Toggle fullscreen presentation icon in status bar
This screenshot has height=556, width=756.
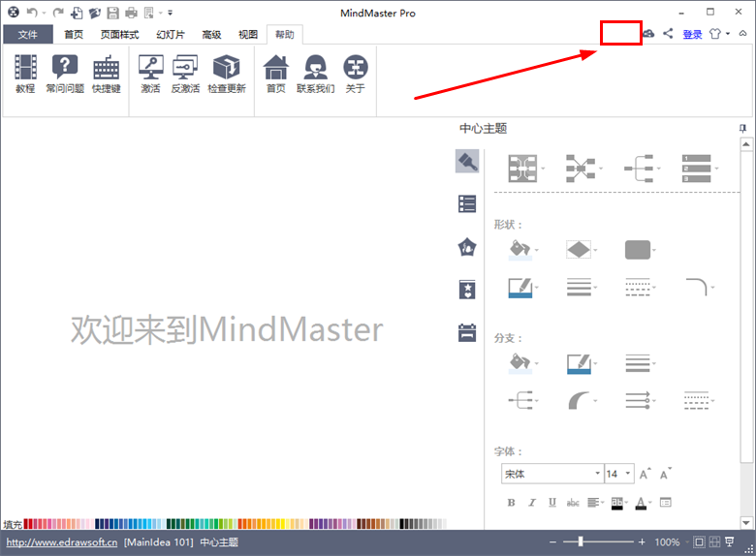(x=730, y=542)
